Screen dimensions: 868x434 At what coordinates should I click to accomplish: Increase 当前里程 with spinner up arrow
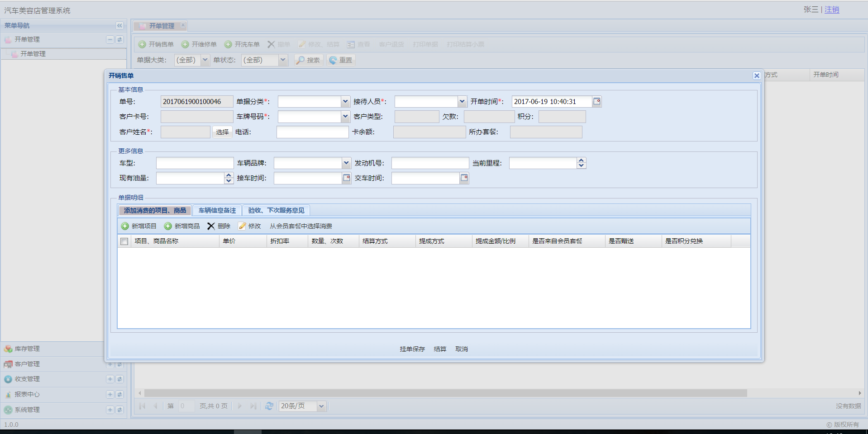(582, 160)
